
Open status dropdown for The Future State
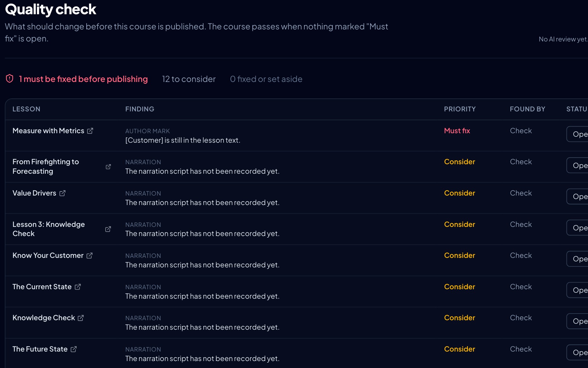click(x=577, y=352)
